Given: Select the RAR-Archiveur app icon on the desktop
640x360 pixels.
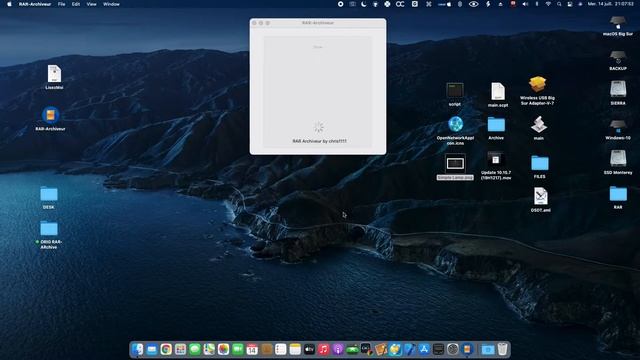Looking at the screenshot, I should 50,115.
